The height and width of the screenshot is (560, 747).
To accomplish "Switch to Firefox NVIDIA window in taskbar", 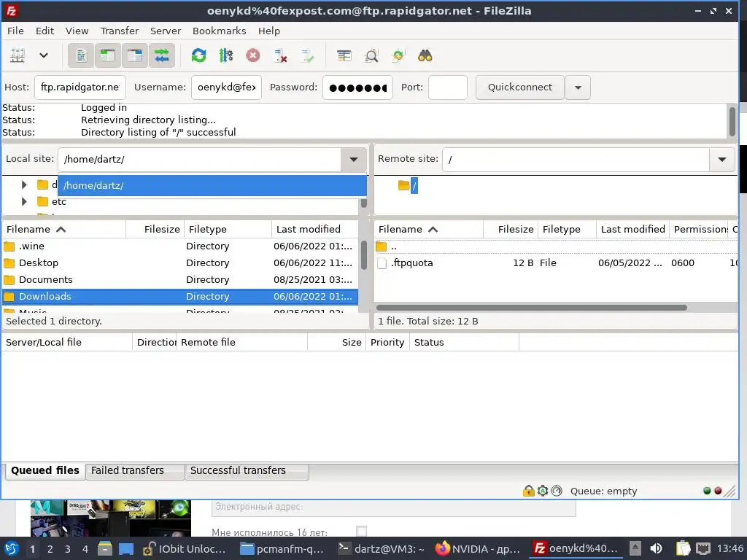I will (x=479, y=549).
